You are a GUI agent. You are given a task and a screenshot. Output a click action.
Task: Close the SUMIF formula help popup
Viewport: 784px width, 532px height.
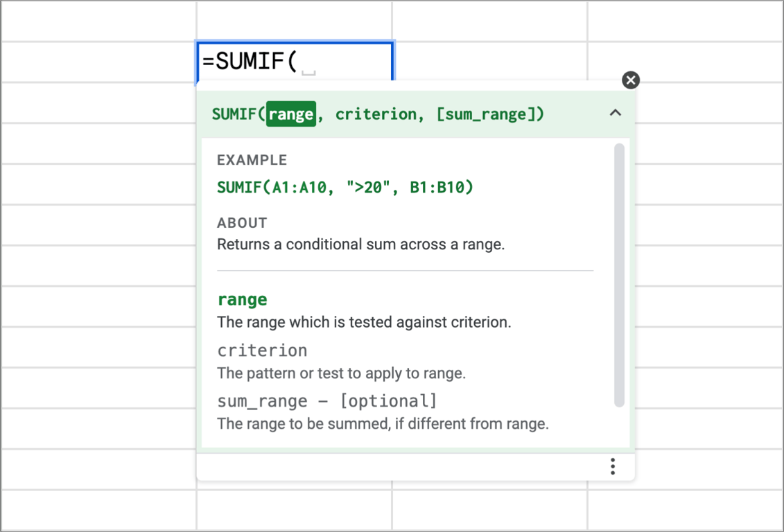point(631,80)
